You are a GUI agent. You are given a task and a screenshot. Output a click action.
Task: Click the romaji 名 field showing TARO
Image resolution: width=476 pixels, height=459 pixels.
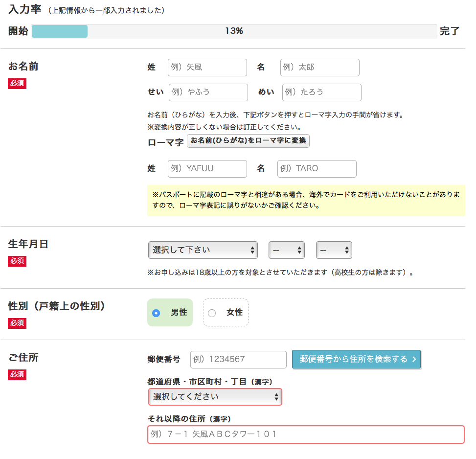tap(317, 169)
